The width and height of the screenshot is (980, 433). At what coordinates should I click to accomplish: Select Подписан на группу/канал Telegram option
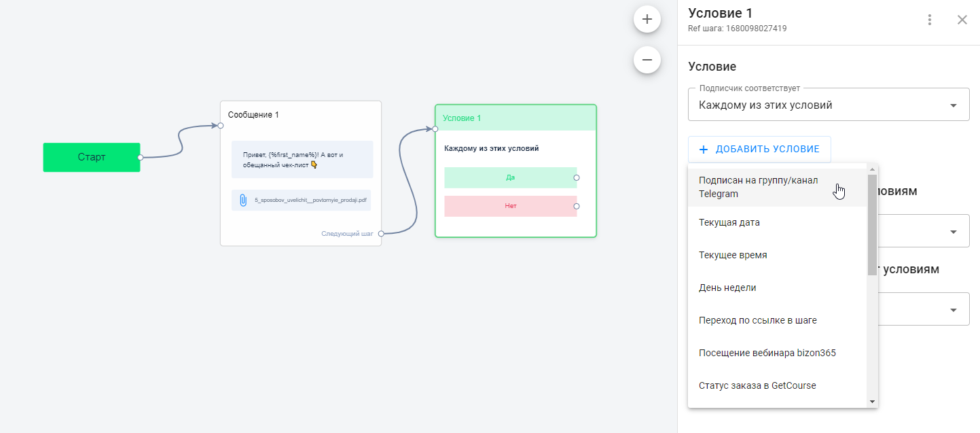[x=759, y=187]
